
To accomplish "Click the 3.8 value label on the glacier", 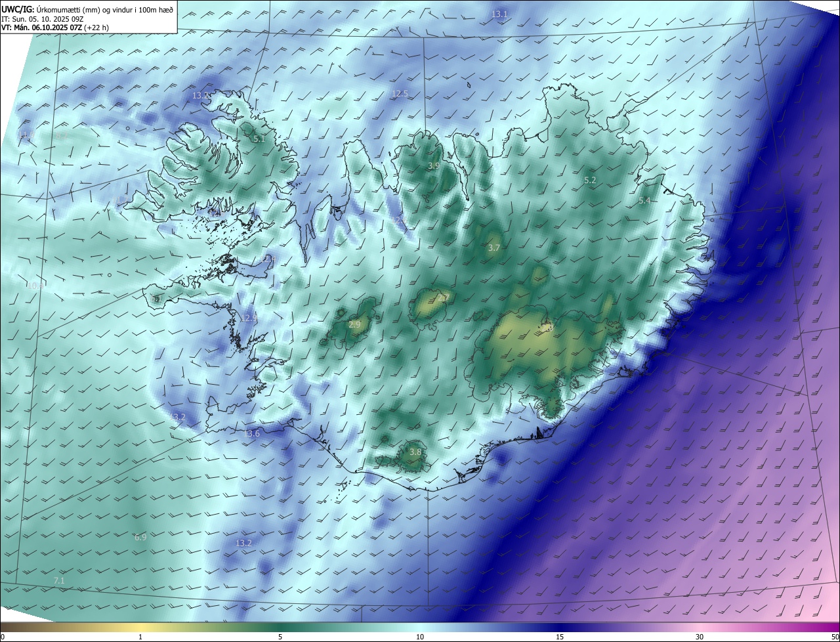I will point(415,452).
